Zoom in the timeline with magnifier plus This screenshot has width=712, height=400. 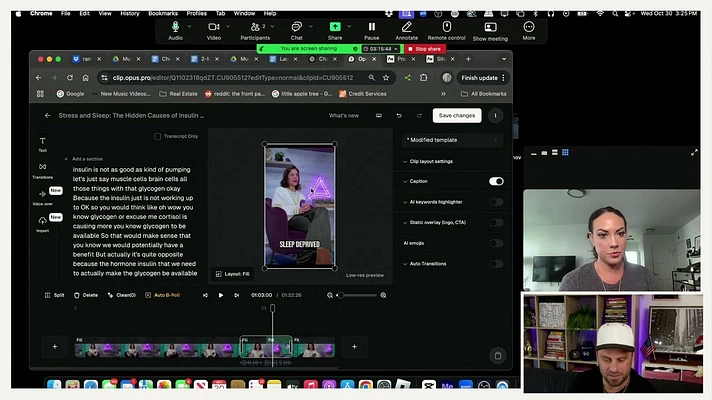[383, 295]
